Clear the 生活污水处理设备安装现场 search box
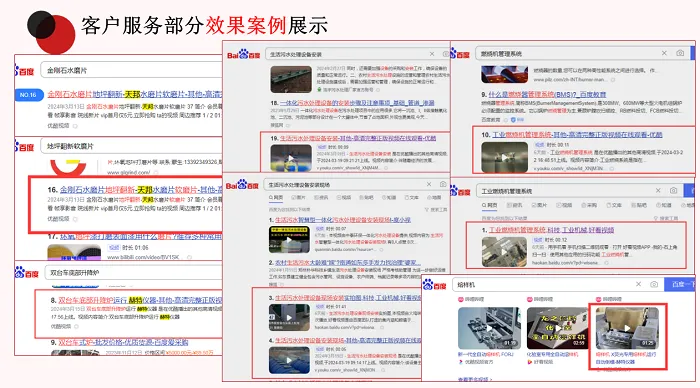The image size is (700, 388). (429, 184)
